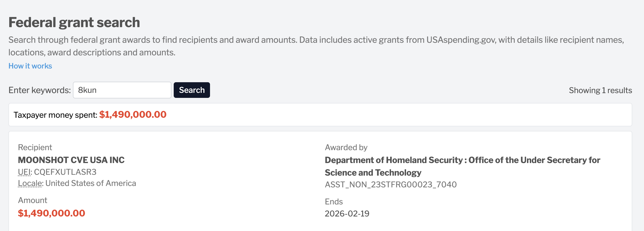644x231 pixels.
Task: Click the end date 2026-02-19
Action: tap(347, 214)
